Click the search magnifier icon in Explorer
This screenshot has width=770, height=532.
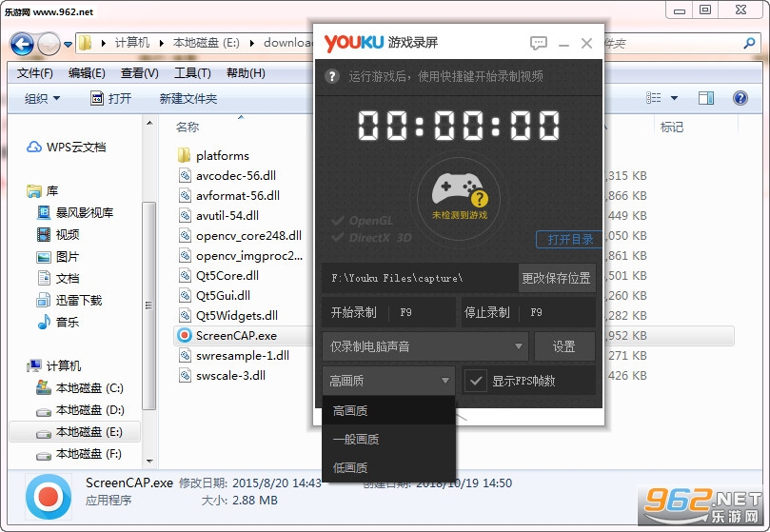749,43
